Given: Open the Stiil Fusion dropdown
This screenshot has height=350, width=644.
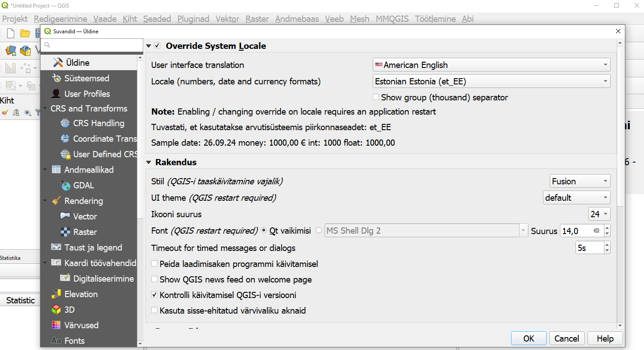Looking at the screenshot, I should click(x=580, y=181).
